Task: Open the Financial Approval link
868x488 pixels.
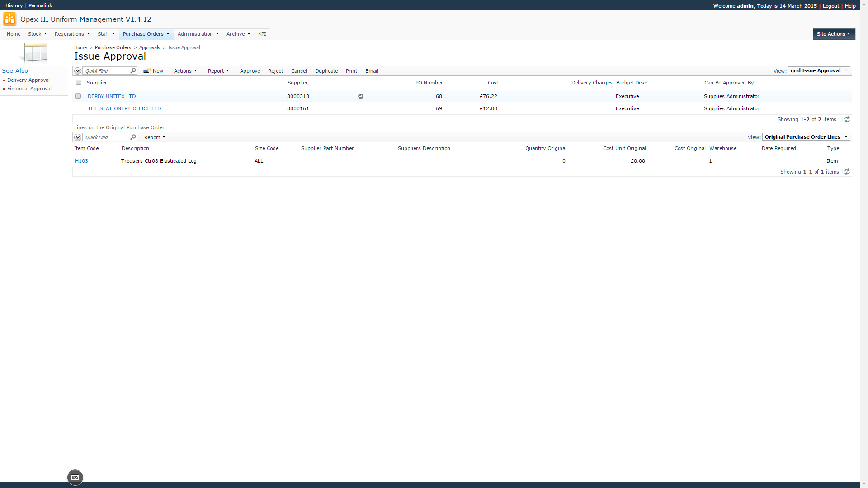Action: (x=29, y=89)
